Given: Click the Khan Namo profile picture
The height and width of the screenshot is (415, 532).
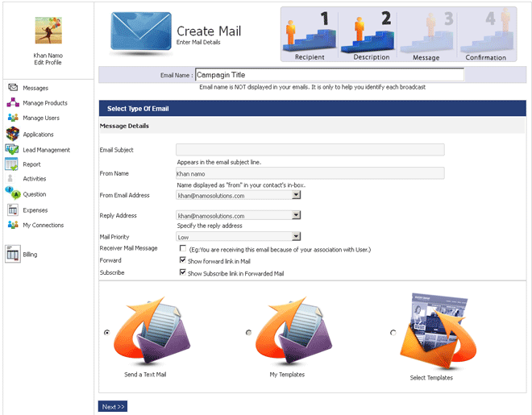Looking at the screenshot, I should tap(48, 31).
